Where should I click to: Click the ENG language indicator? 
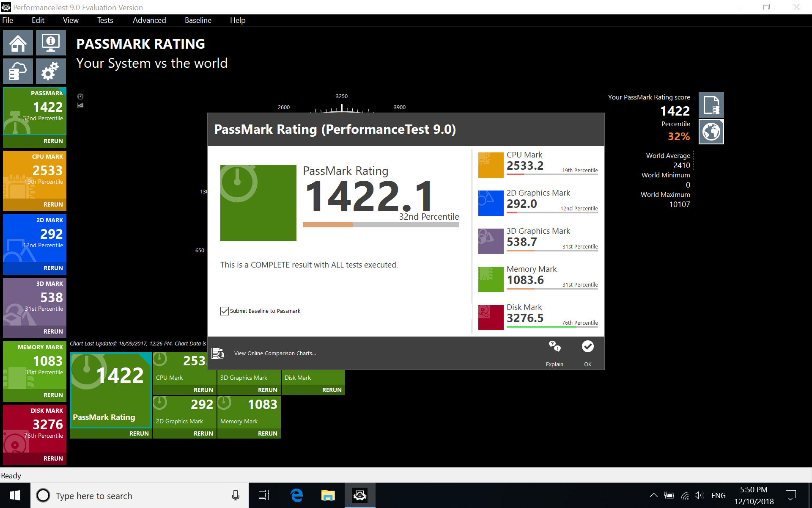719,496
